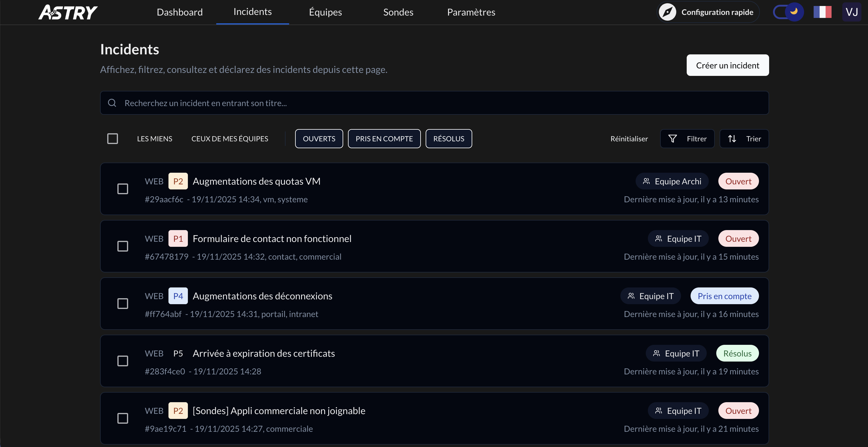
Task: Open the Trier sort dropdown
Action: click(x=744, y=139)
